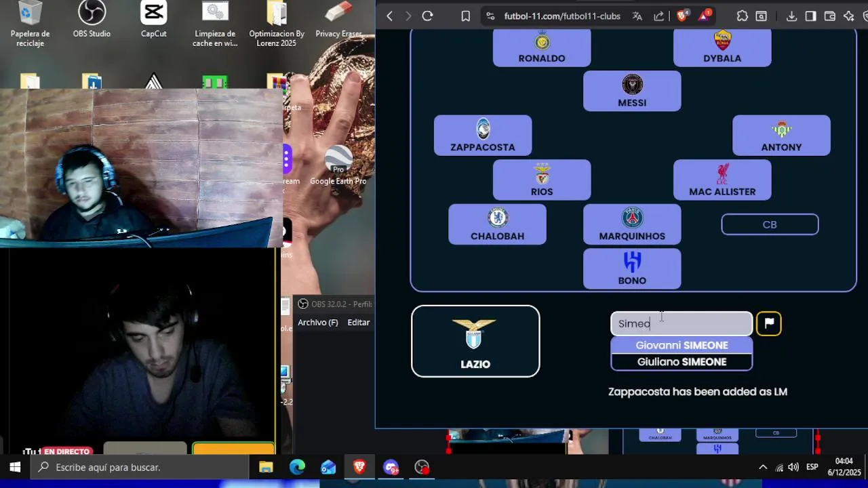Image resolution: width=868 pixels, height=488 pixels.
Task: Select Giovanni SIMEONE suggestion
Action: 682,345
